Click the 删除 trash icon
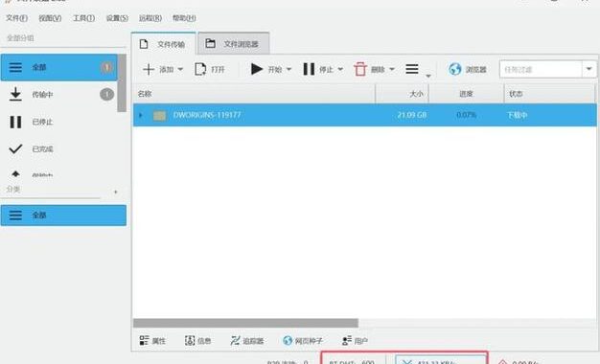600x364 pixels. [x=360, y=69]
